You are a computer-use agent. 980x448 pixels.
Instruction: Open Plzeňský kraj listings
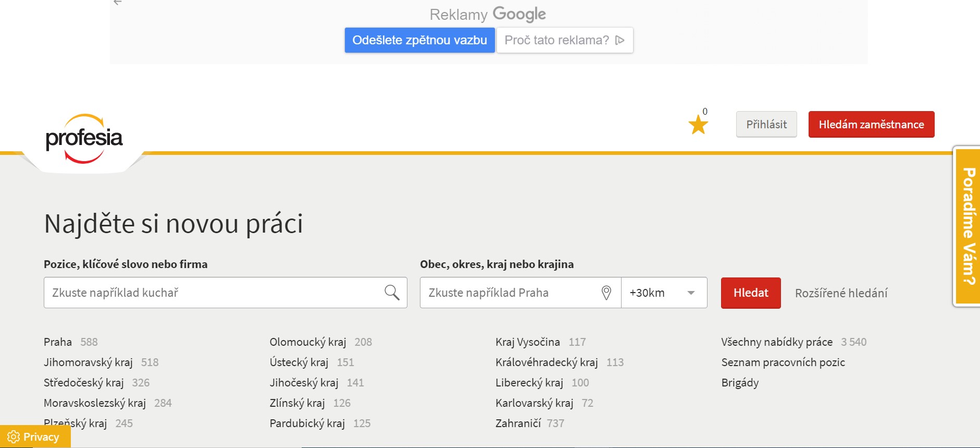pos(75,423)
